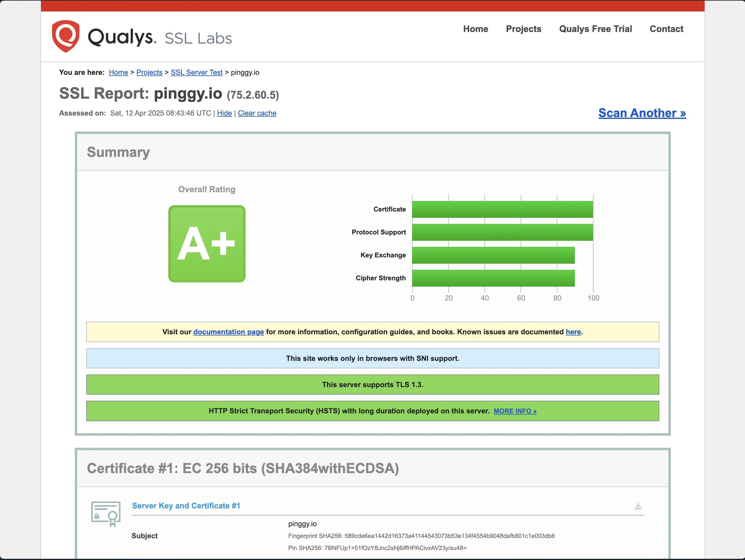The image size is (745, 560).
Task: Click HSTS MORE INFO link
Action: (515, 411)
